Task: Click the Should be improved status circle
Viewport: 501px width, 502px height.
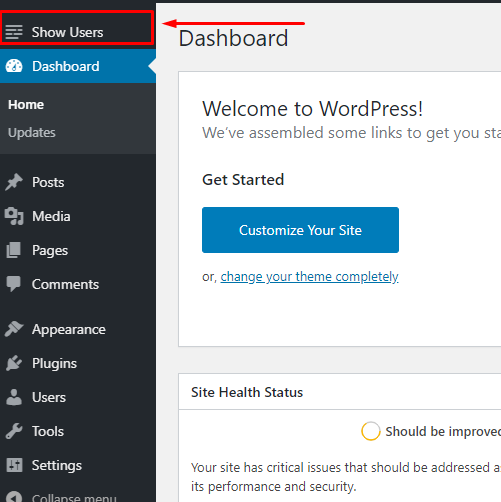Action: click(371, 431)
